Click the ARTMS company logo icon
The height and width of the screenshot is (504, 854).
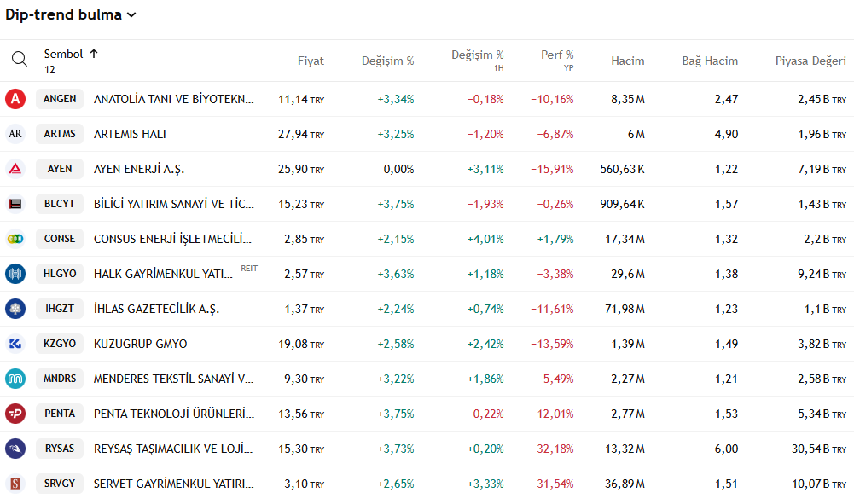[x=15, y=134]
